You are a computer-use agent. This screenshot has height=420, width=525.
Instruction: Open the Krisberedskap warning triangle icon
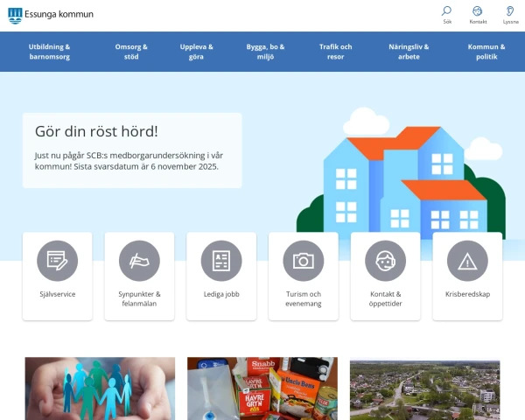[x=467, y=261]
